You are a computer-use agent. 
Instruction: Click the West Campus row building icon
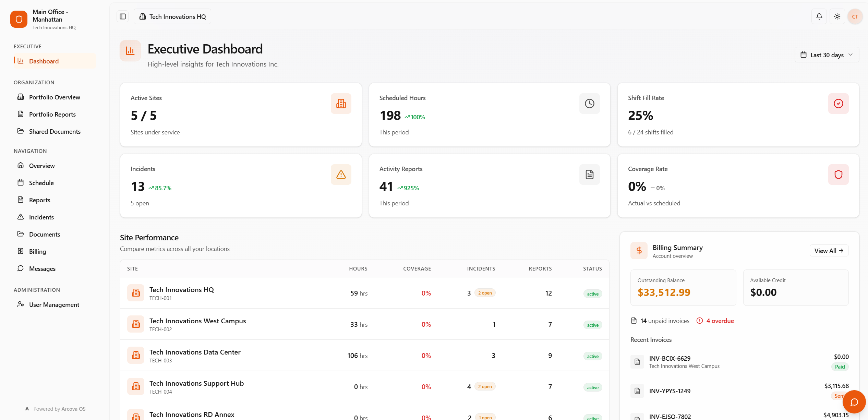136,324
